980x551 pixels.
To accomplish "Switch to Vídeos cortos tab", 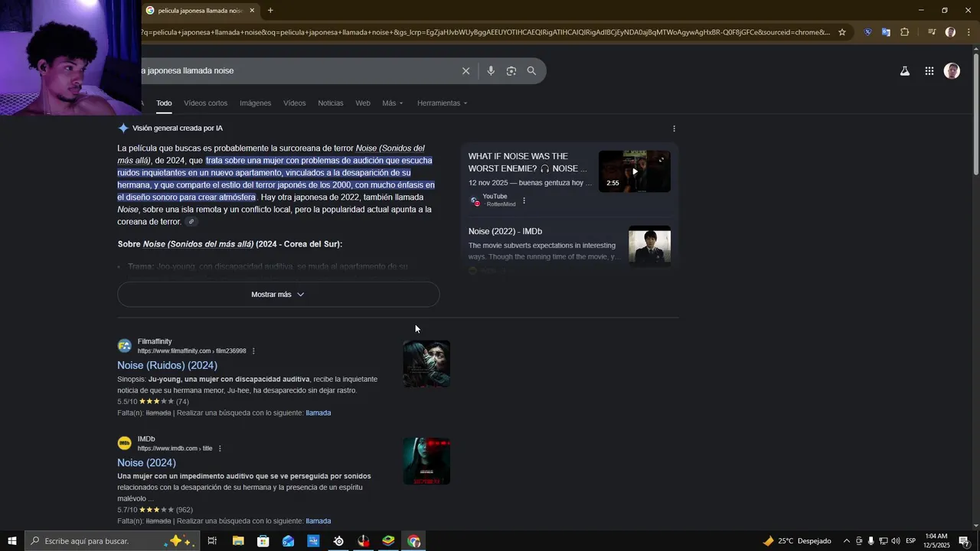I will coord(205,103).
